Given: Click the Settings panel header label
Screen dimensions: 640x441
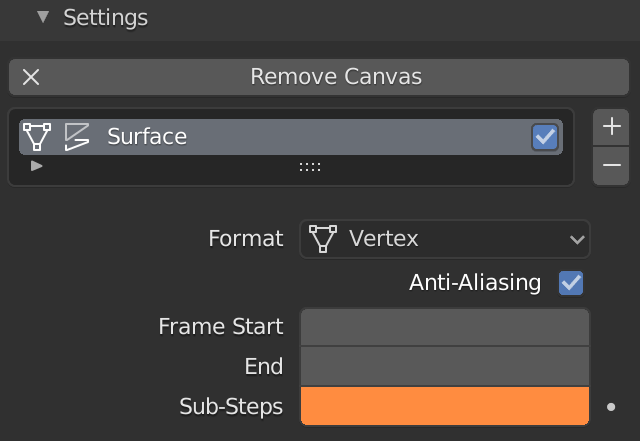Looking at the screenshot, I should pyautogui.click(x=105, y=17).
